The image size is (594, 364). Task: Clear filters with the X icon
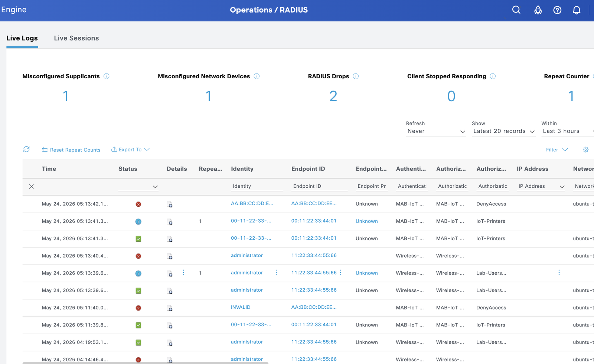click(x=31, y=186)
